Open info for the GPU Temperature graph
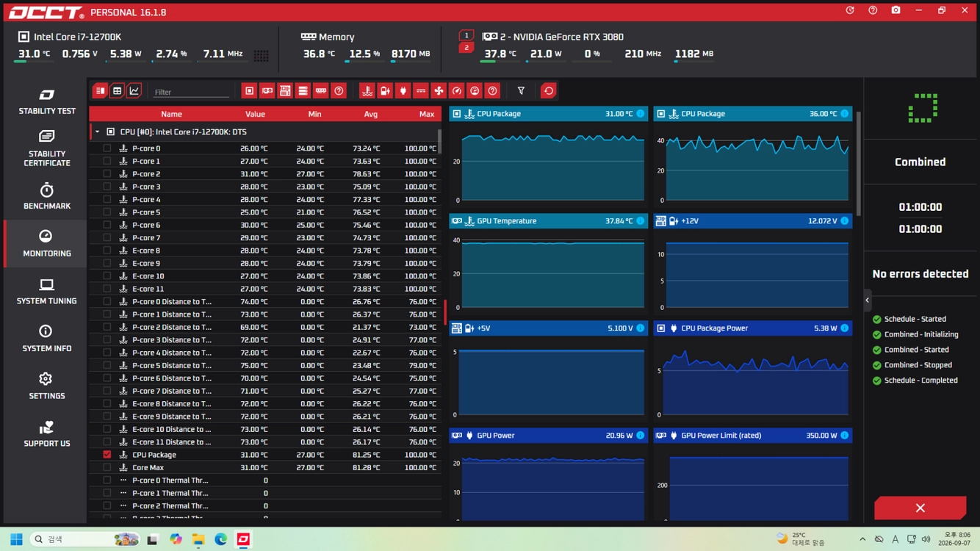The height and width of the screenshot is (551, 980). pos(640,221)
